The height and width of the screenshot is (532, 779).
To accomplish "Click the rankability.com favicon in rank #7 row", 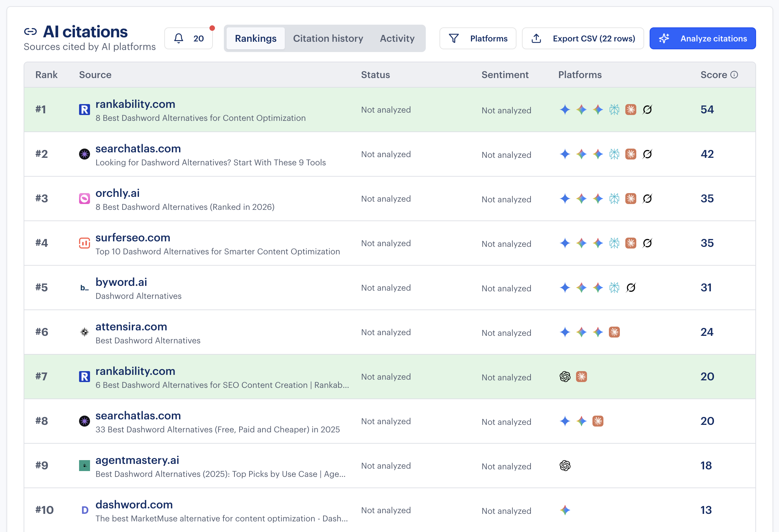I will click(85, 377).
